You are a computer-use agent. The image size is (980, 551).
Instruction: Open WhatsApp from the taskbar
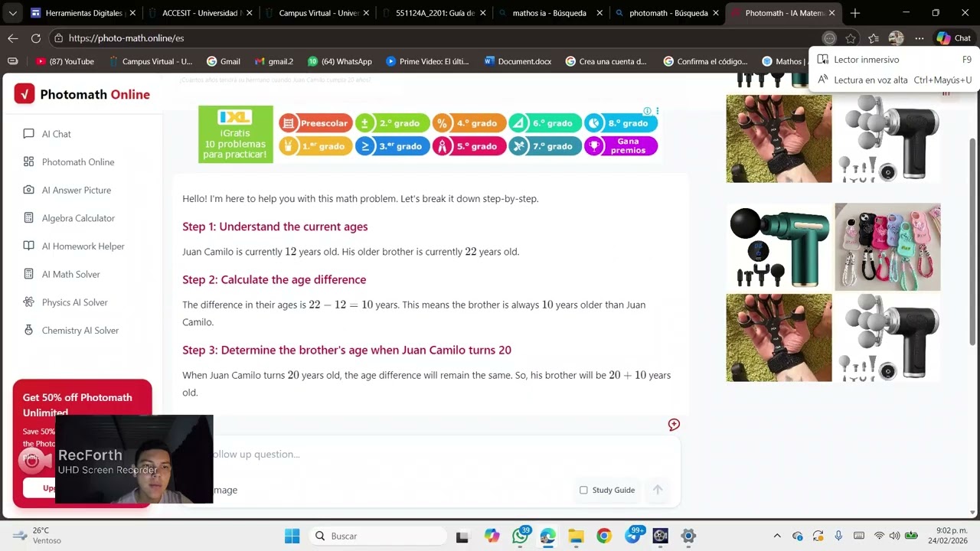pyautogui.click(x=521, y=536)
